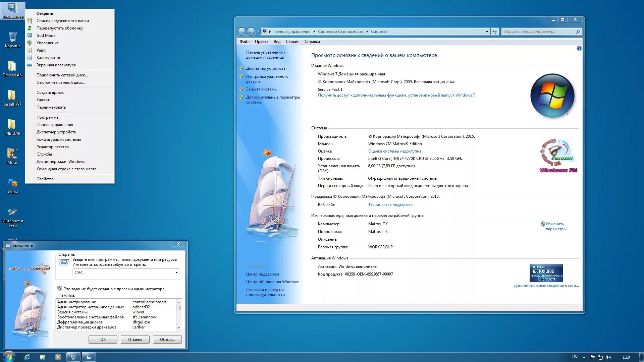
Task: Click the Обзор... button
Action: pyautogui.click(x=167, y=340)
